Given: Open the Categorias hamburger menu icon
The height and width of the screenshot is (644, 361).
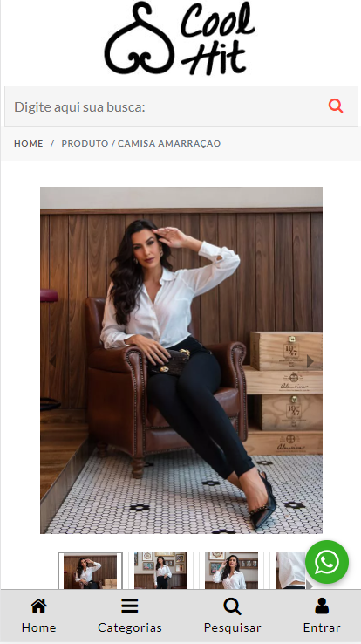Looking at the screenshot, I should pyautogui.click(x=130, y=606).
